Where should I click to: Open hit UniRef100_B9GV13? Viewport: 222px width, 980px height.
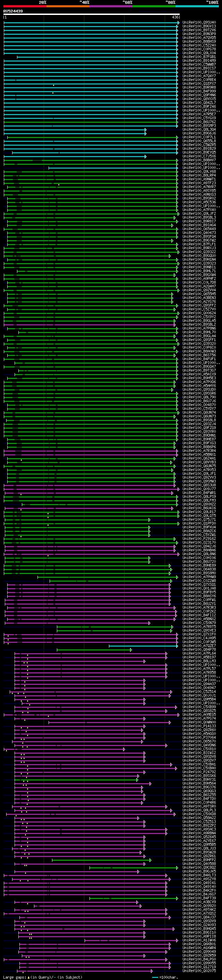pos(199,26)
